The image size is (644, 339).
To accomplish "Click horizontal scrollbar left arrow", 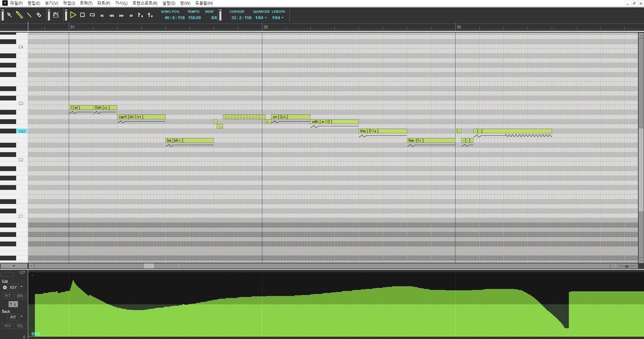I will click(31, 266).
